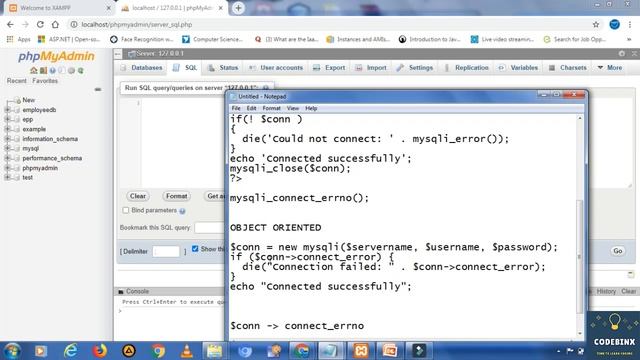Click browser Home icon
Screen dimensions: 640x360
coord(55,24)
